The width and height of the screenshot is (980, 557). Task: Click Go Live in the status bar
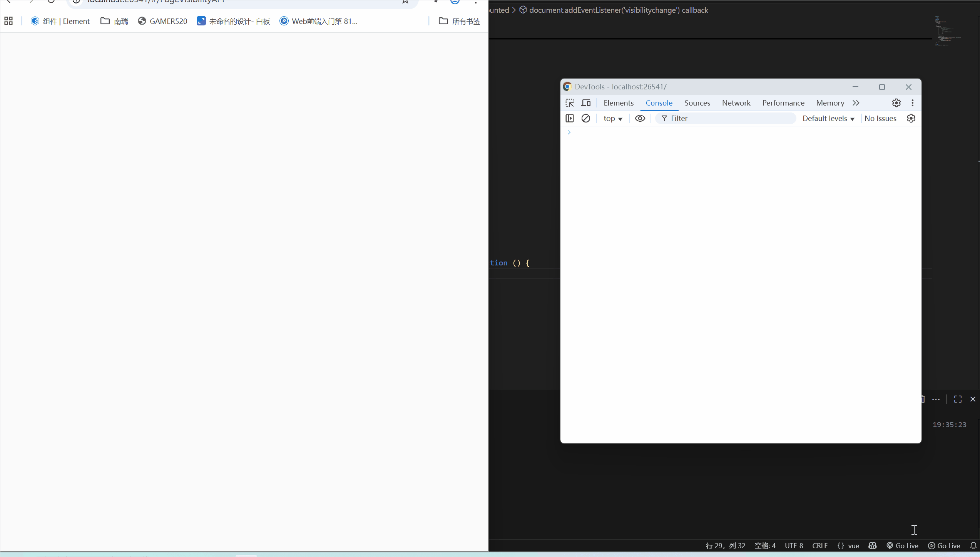pos(902,545)
